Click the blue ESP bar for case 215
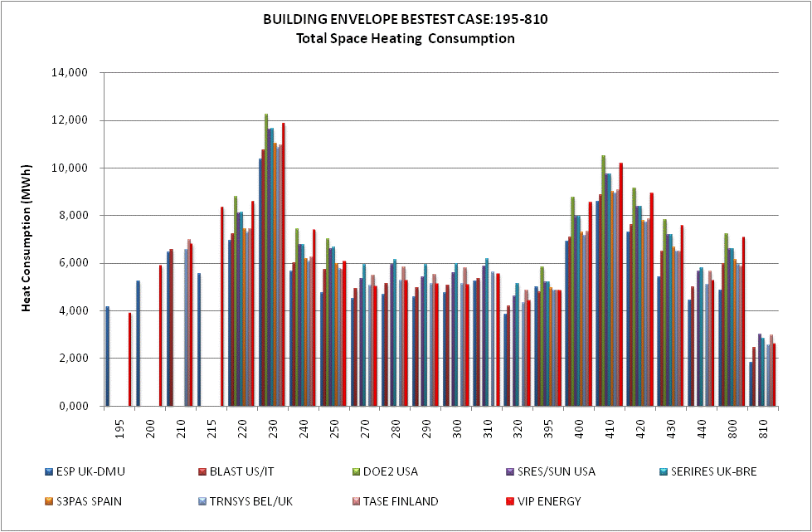The height and width of the screenshot is (532, 812). pos(199,339)
